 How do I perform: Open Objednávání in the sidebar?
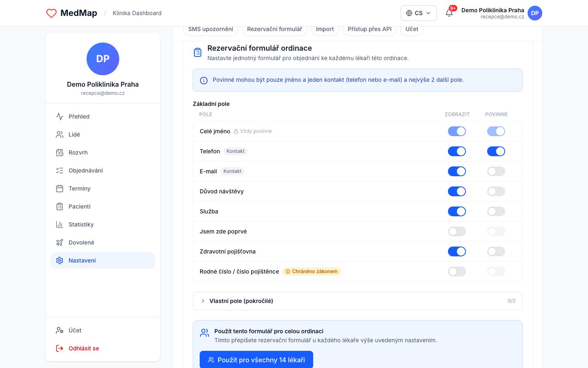[103, 171]
